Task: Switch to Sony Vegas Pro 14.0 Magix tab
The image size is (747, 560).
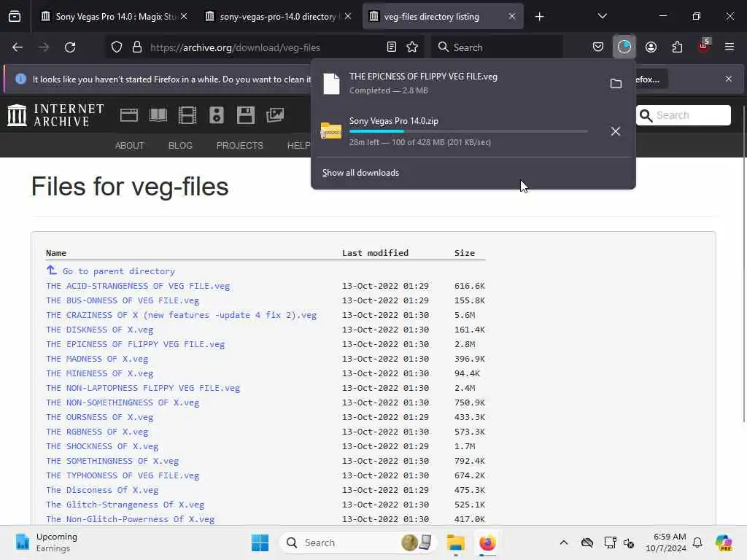Action: [x=113, y=17]
